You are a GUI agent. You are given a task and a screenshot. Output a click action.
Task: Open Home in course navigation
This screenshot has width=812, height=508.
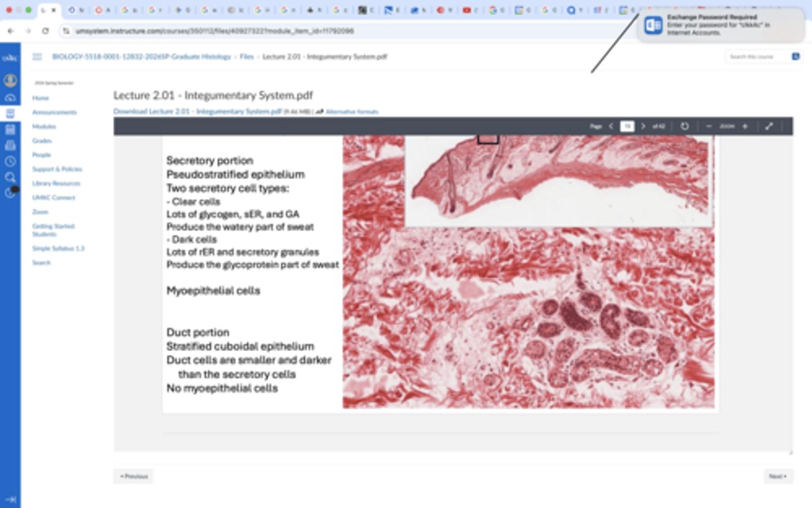41,98
